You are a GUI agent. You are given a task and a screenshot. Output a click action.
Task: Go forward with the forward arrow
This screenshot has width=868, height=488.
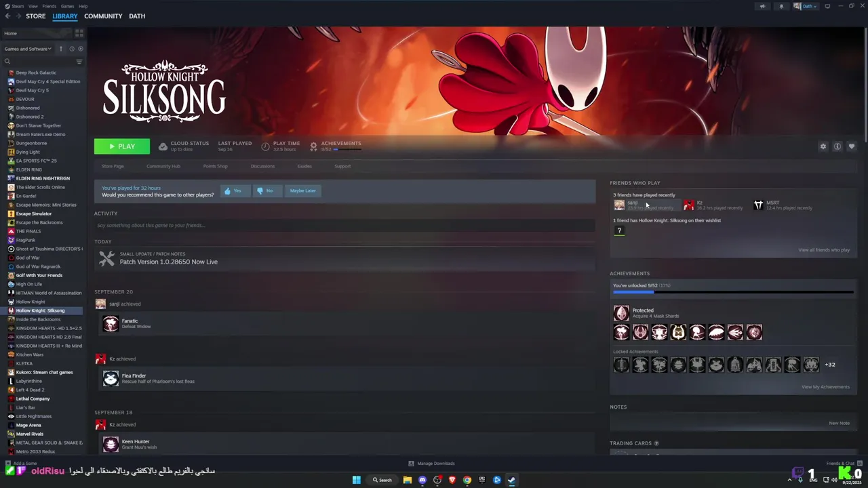click(18, 16)
